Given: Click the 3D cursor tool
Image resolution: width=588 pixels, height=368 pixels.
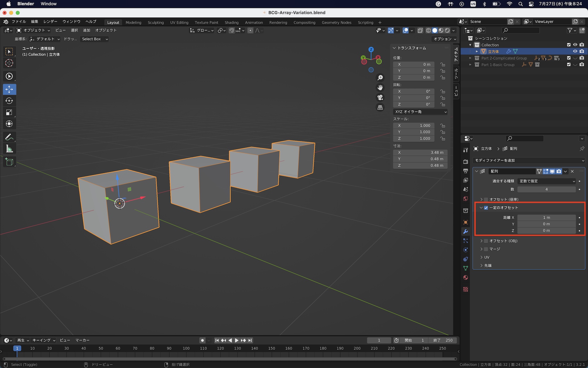Looking at the screenshot, I should click(x=9, y=63).
